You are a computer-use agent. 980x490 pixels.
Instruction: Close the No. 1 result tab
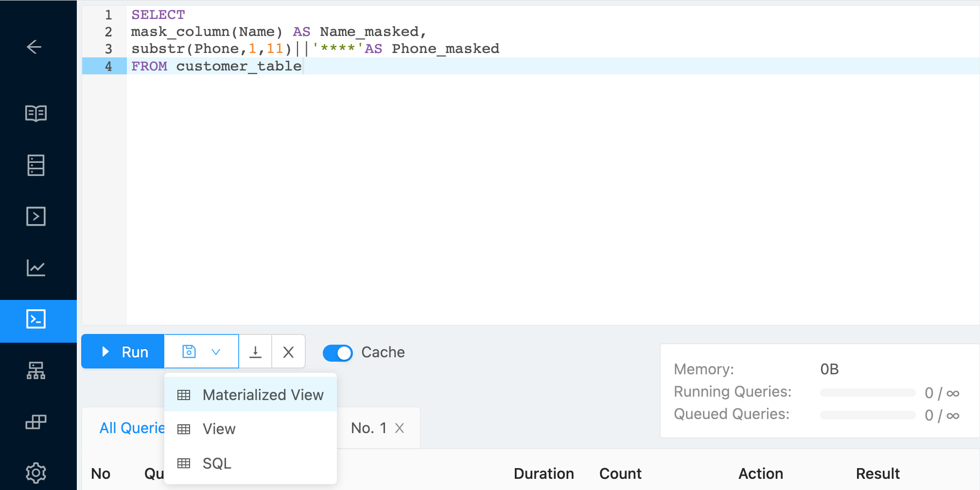pyautogui.click(x=400, y=428)
